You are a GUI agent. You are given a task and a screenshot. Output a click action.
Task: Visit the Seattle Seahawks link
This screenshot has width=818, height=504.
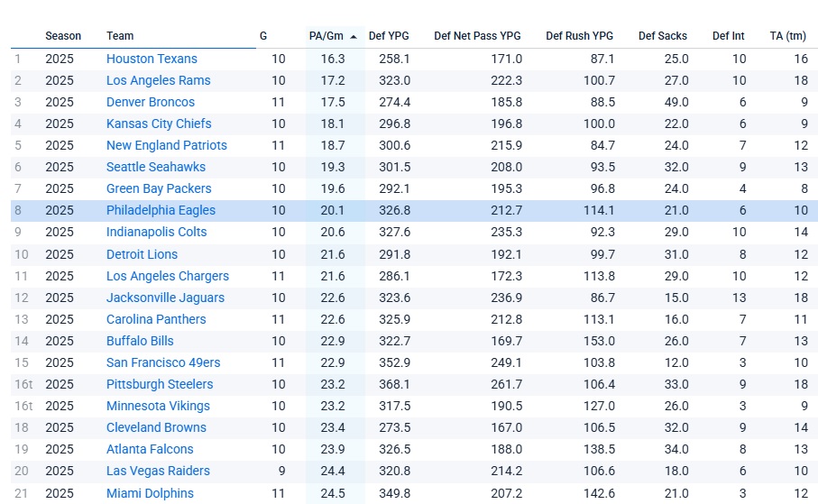(156, 167)
